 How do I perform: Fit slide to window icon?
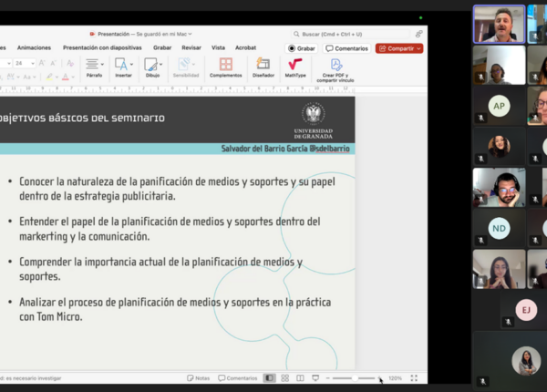tap(414, 377)
